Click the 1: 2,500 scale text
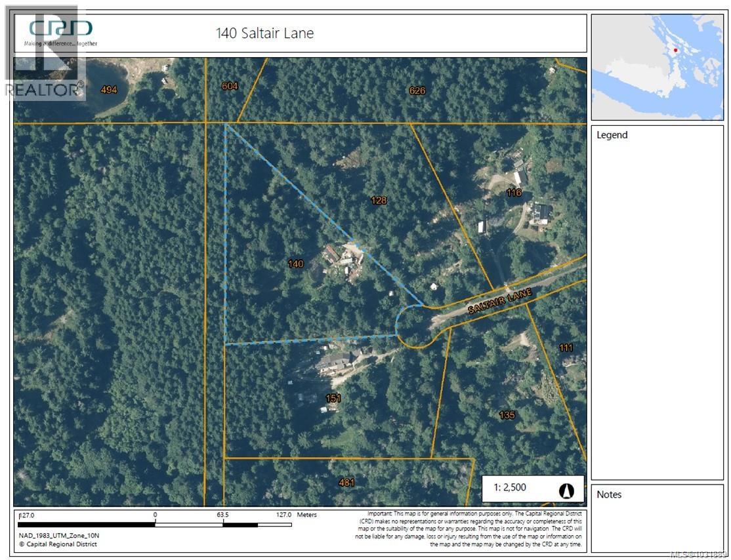731x560 pixels. coord(509,488)
